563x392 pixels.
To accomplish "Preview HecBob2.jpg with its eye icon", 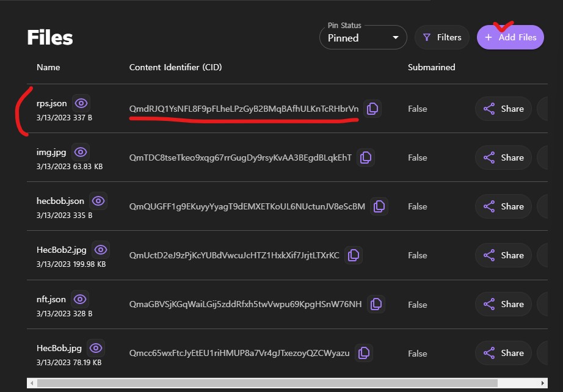I will point(101,250).
